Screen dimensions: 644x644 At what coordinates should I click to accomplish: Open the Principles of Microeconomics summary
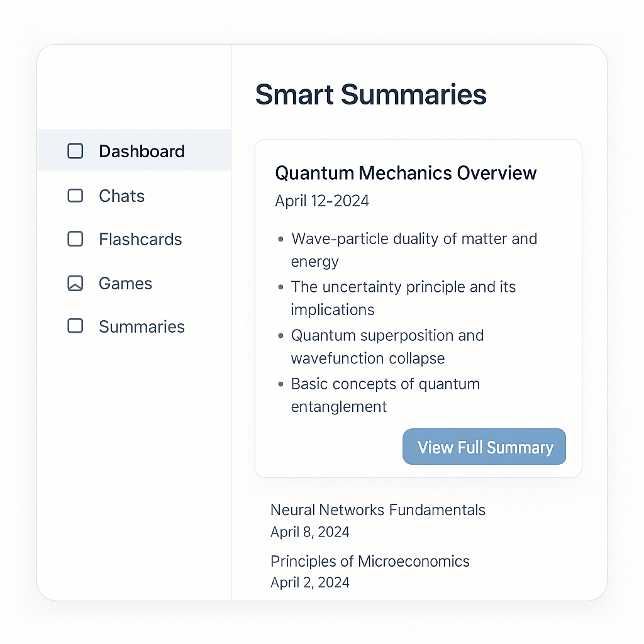coord(370,562)
